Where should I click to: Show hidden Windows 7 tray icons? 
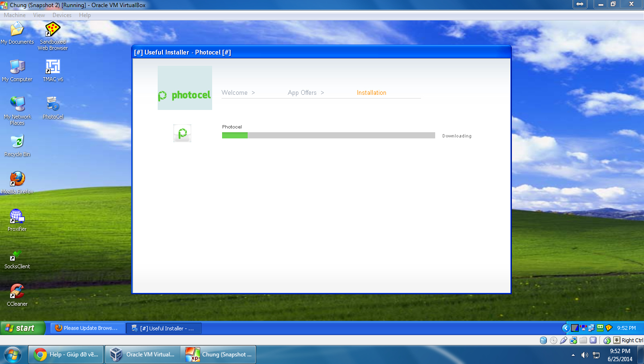point(573,355)
